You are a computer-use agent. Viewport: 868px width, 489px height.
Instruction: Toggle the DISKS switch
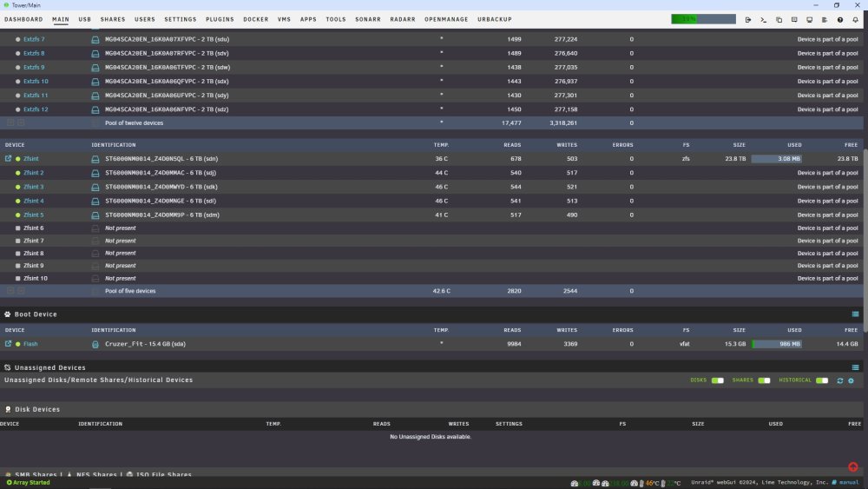pyautogui.click(x=718, y=380)
